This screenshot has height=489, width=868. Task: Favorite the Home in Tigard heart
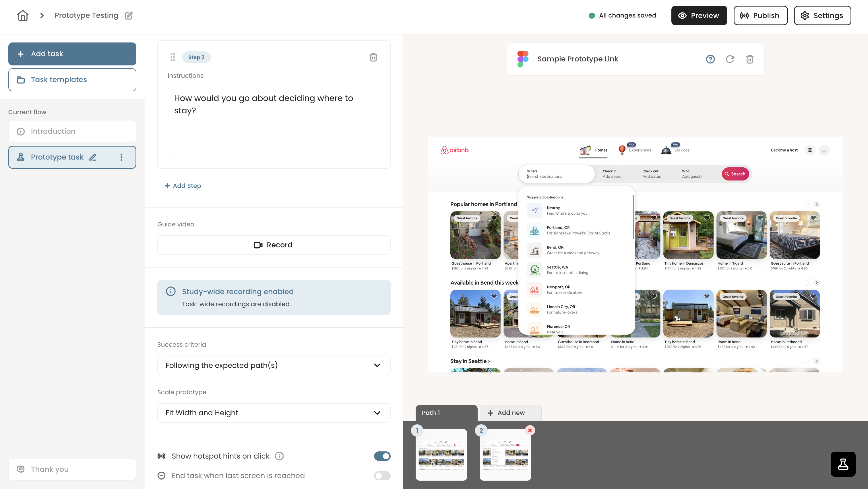[x=760, y=218]
